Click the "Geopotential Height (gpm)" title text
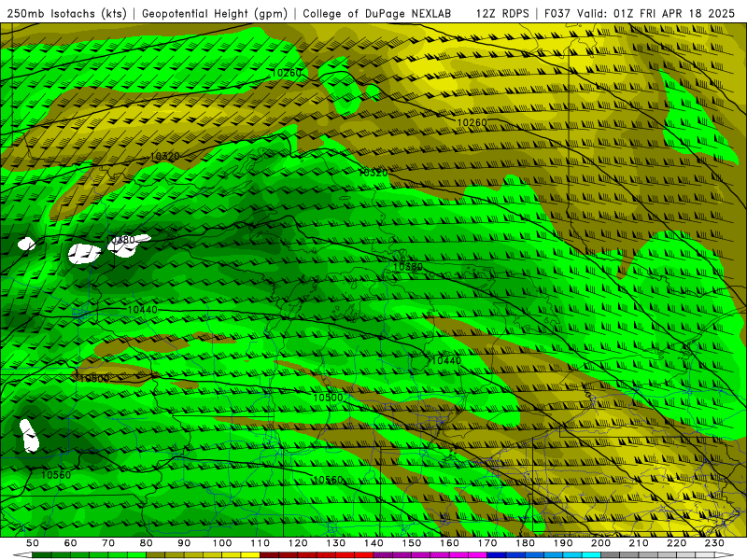 click(x=215, y=13)
